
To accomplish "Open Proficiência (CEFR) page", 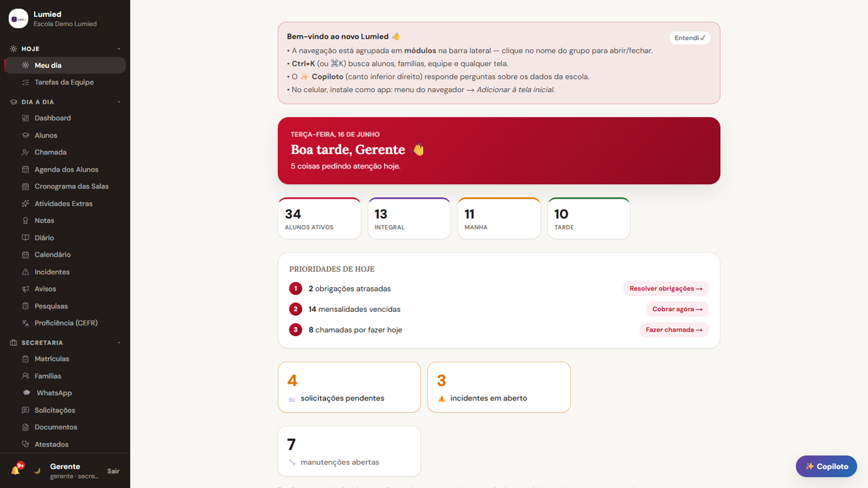I will (x=65, y=323).
